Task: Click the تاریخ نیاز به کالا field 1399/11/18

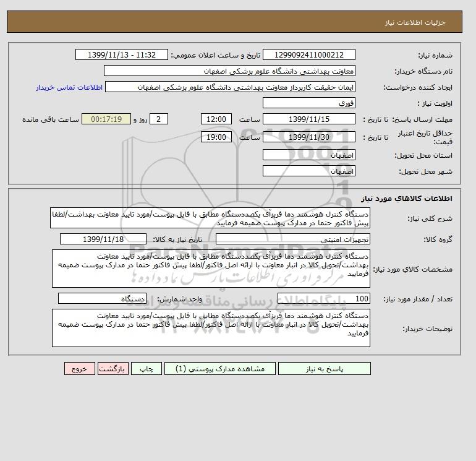Action: coord(103,239)
